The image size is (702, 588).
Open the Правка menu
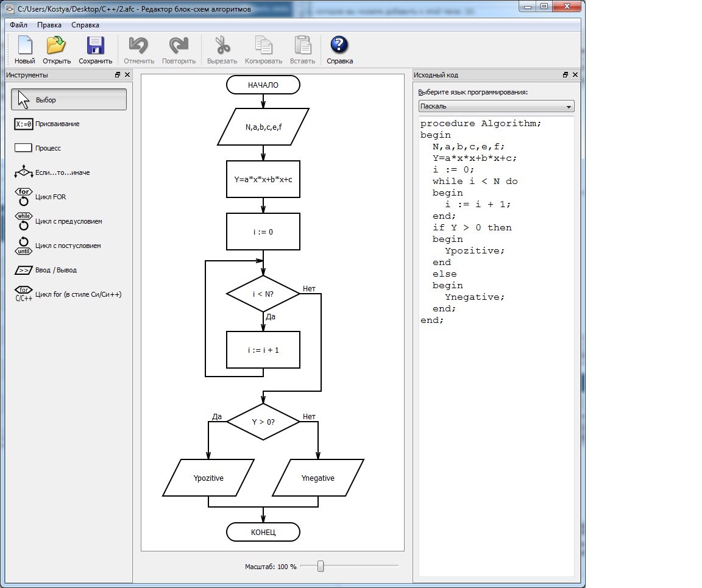pyautogui.click(x=49, y=25)
